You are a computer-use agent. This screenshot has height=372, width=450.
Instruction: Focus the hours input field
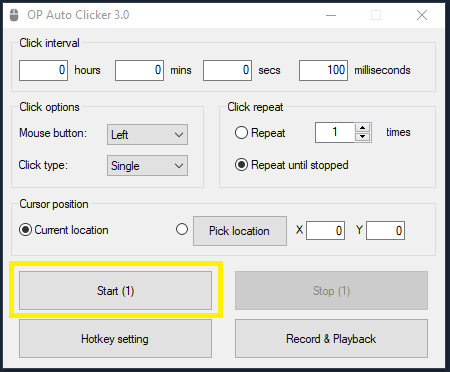[43, 70]
